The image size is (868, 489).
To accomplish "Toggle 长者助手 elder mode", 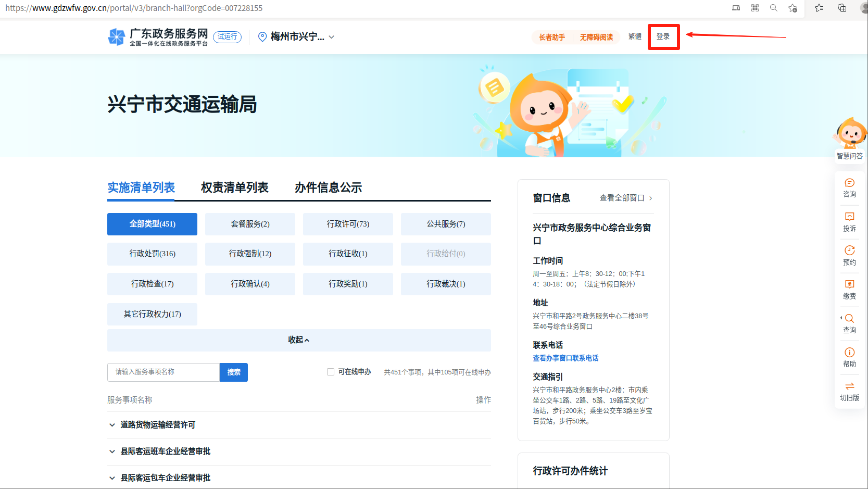I will click(551, 37).
